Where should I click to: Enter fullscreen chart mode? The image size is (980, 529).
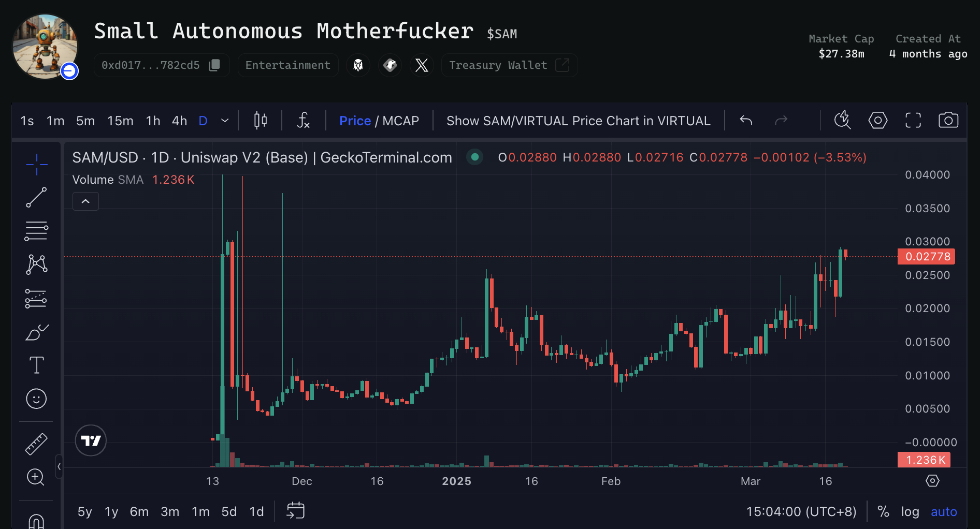(913, 121)
